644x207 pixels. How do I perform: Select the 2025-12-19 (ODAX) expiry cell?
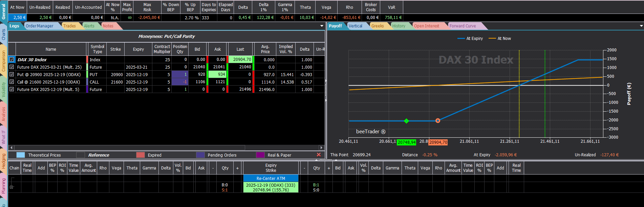(x=271, y=187)
